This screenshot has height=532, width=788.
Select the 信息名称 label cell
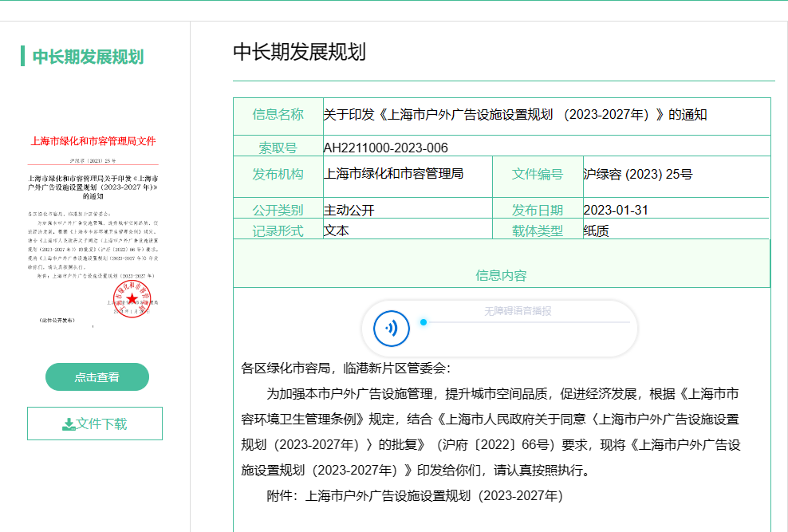pos(278,116)
